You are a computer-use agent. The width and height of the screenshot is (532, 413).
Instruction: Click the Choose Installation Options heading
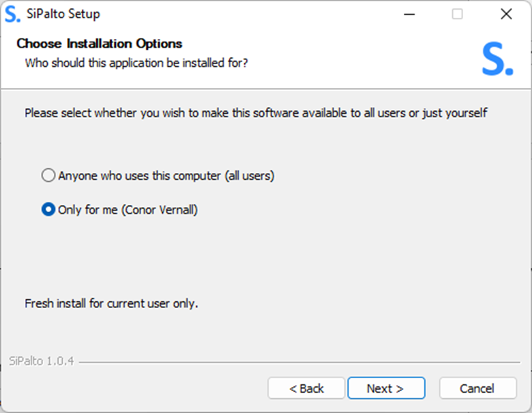100,44
